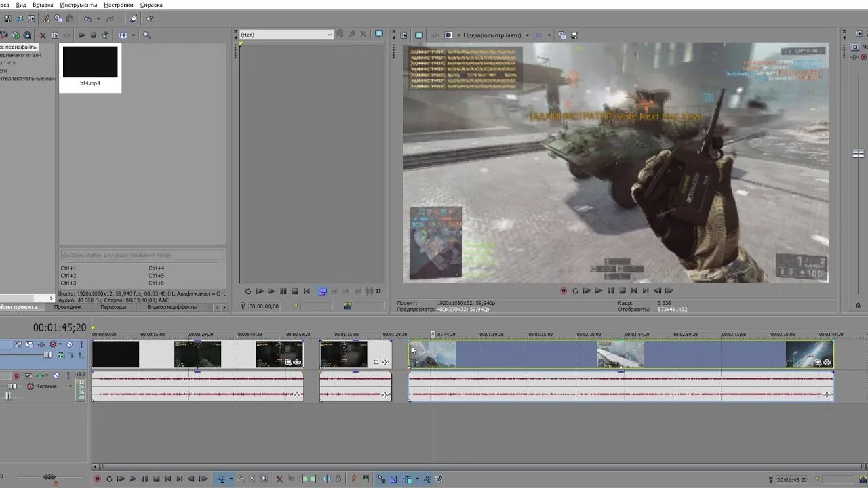
Task: Click the media search magnifier icon
Action: pos(146,35)
